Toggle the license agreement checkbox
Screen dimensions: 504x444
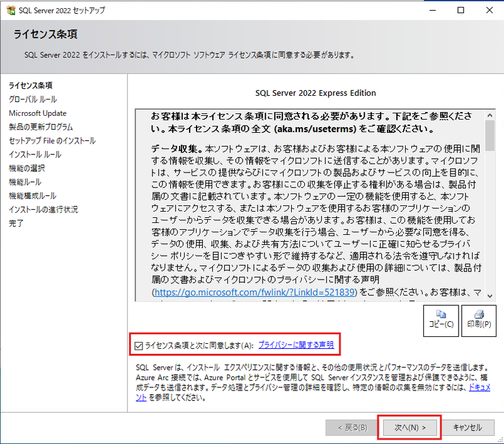(x=139, y=346)
